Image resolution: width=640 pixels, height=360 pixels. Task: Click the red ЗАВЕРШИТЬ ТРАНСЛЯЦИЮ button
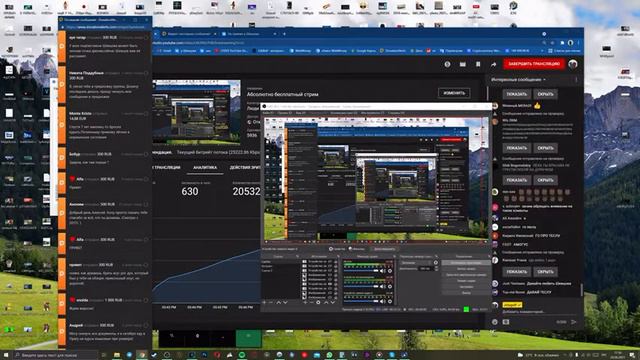pos(534,64)
